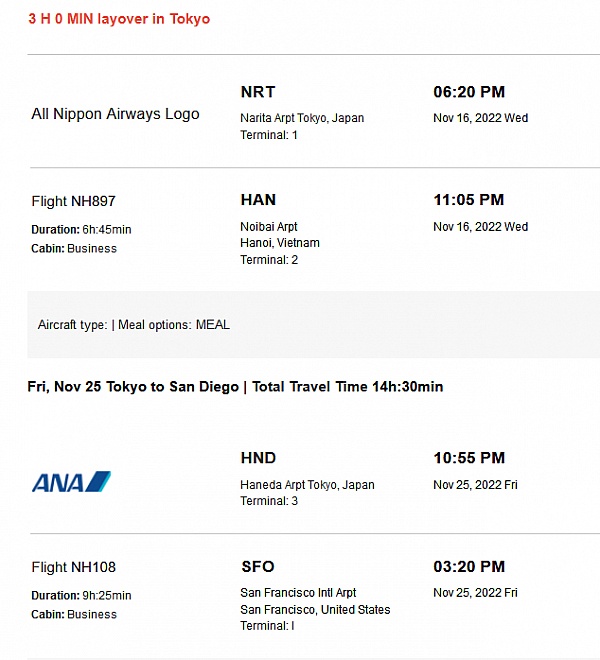Click the All Nippon Airways Logo placeholder
600x660 pixels.
click(x=115, y=114)
